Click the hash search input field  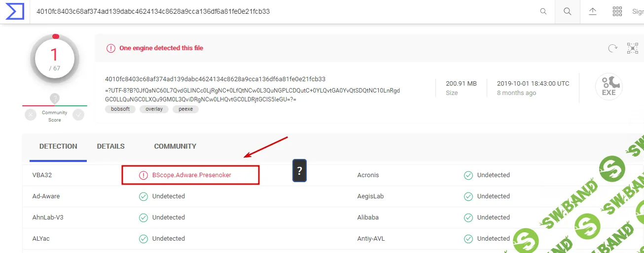(281, 11)
